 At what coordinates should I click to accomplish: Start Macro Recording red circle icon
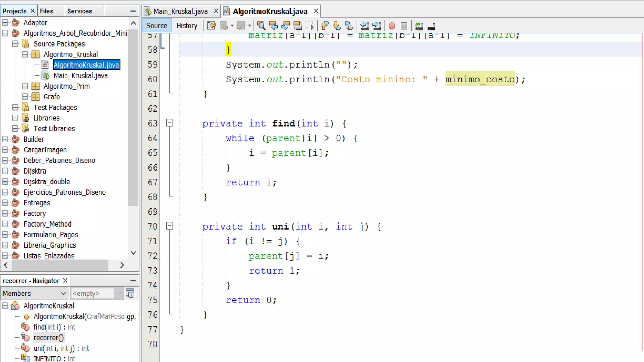pos(392,26)
